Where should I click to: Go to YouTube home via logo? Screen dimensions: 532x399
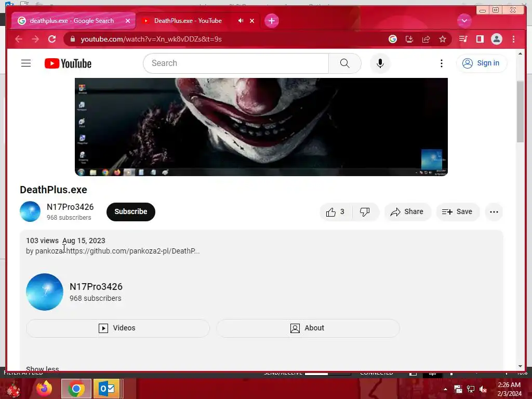point(68,63)
